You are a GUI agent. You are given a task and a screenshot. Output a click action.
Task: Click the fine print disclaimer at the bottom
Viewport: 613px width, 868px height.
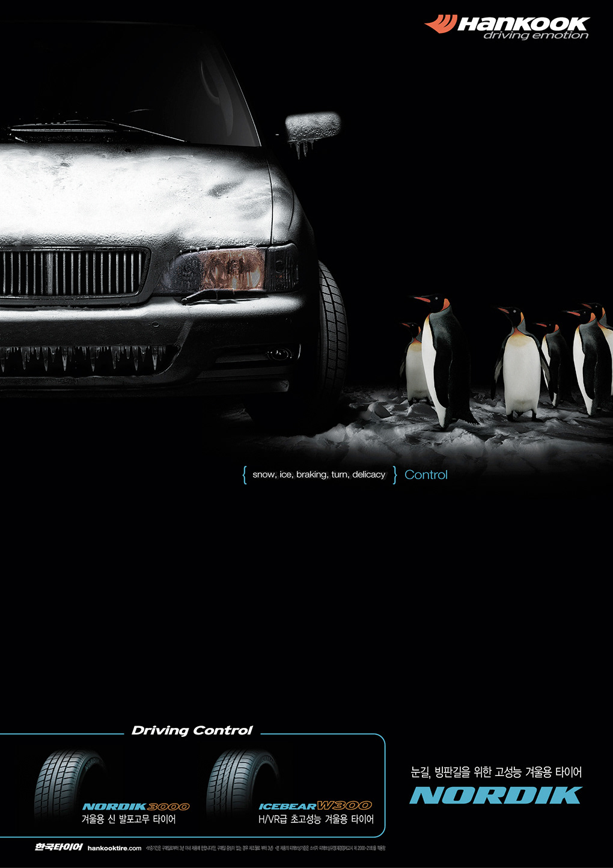265,848
